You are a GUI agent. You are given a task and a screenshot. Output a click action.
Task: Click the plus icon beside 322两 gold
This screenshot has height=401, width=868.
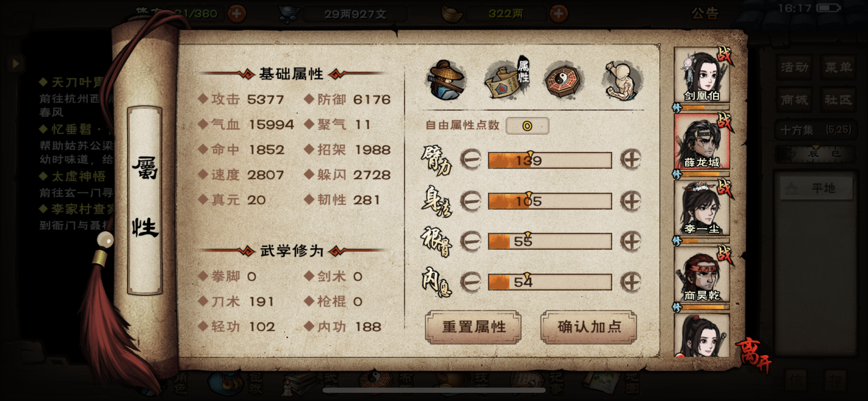[558, 14]
